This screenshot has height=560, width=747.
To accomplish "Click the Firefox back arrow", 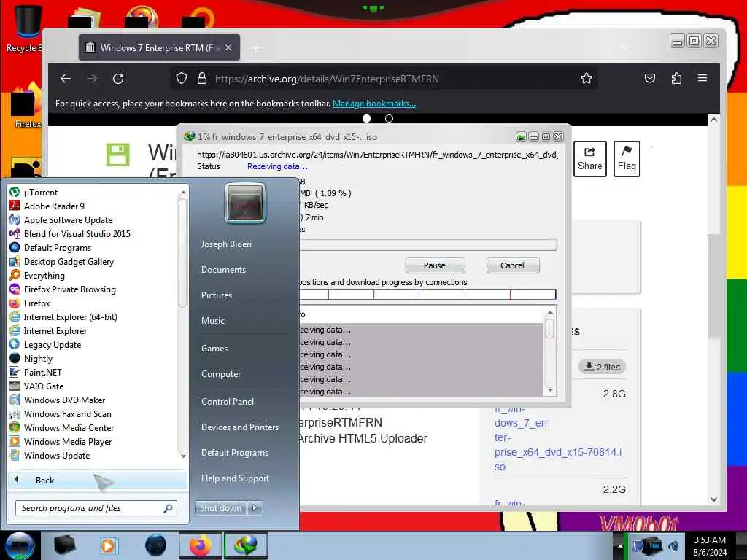I will point(66,79).
